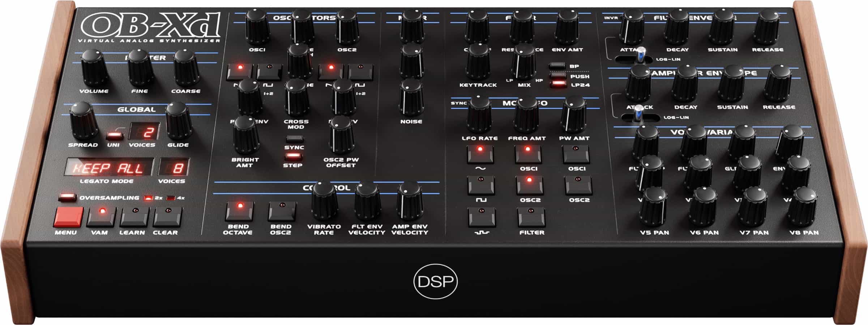Toggle the UNI unison switch
This screenshot has width=868, height=325.
click(114, 136)
